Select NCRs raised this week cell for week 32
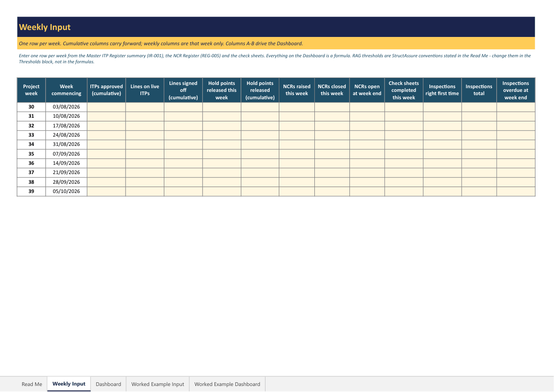554x392 pixels. pos(297,126)
